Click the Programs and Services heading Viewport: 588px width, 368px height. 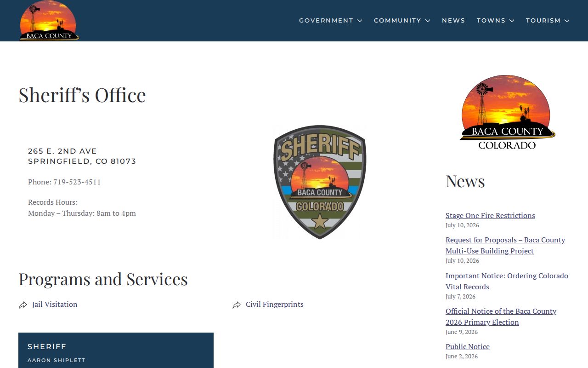[103, 279]
